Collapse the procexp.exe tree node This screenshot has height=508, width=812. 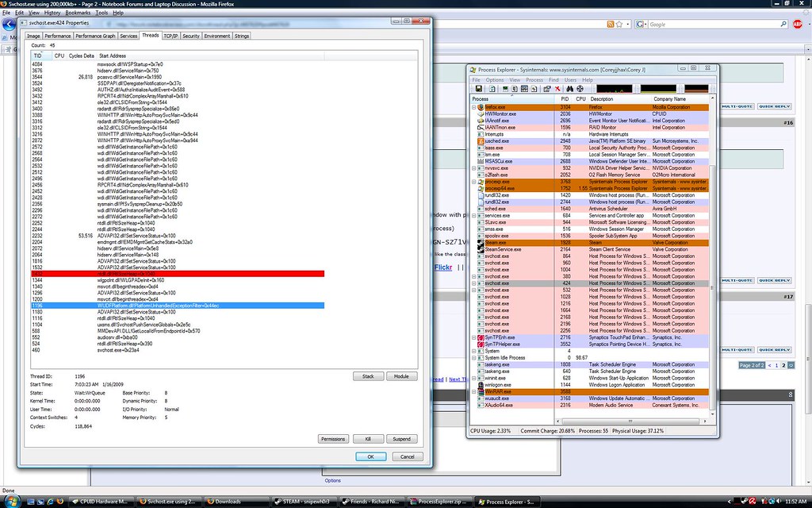(x=474, y=182)
